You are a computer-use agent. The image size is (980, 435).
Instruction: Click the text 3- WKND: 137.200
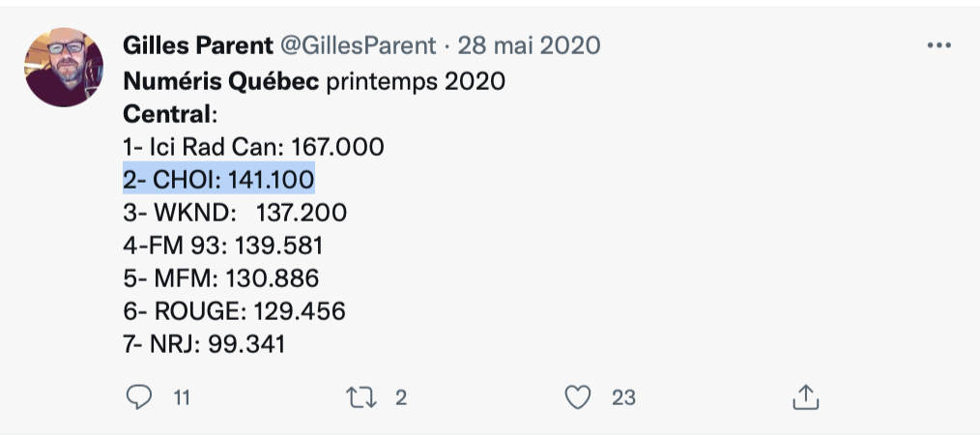pyautogui.click(x=235, y=213)
